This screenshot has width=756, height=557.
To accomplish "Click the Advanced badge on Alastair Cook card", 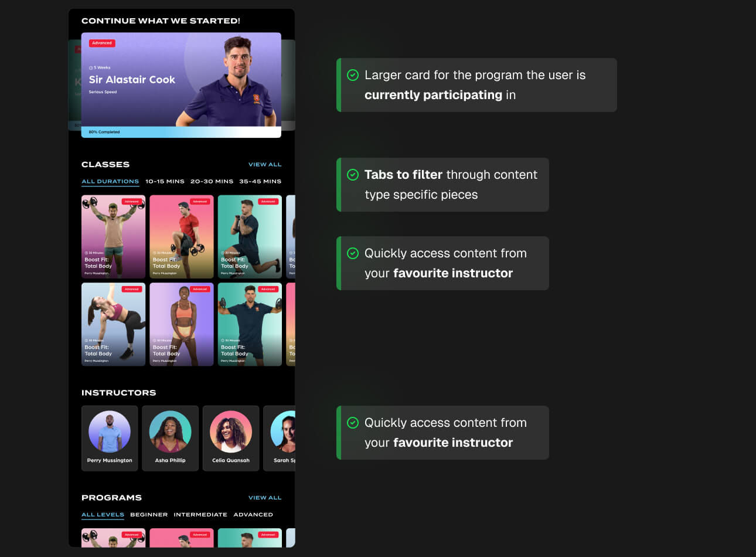I will (x=102, y=43).
